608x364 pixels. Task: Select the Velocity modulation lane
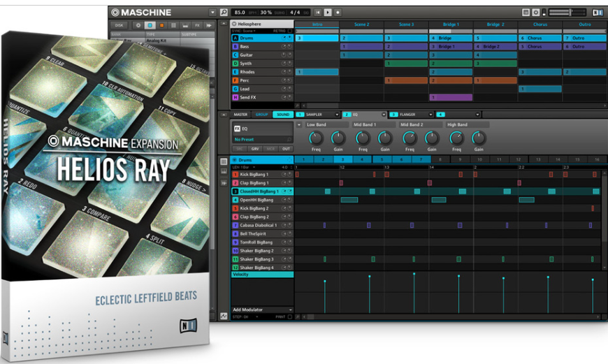262,275
